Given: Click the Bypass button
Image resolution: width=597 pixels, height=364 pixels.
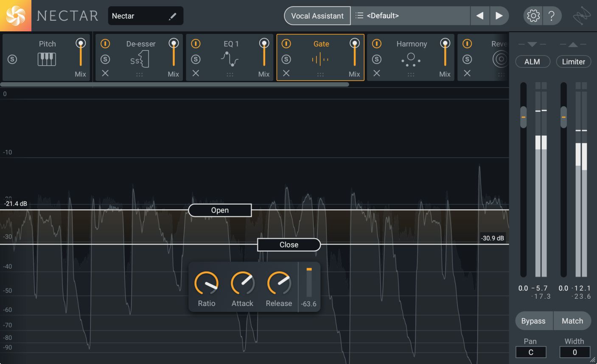Looking at the screenshot, I should pyautogui.click(x=533, y=321).
